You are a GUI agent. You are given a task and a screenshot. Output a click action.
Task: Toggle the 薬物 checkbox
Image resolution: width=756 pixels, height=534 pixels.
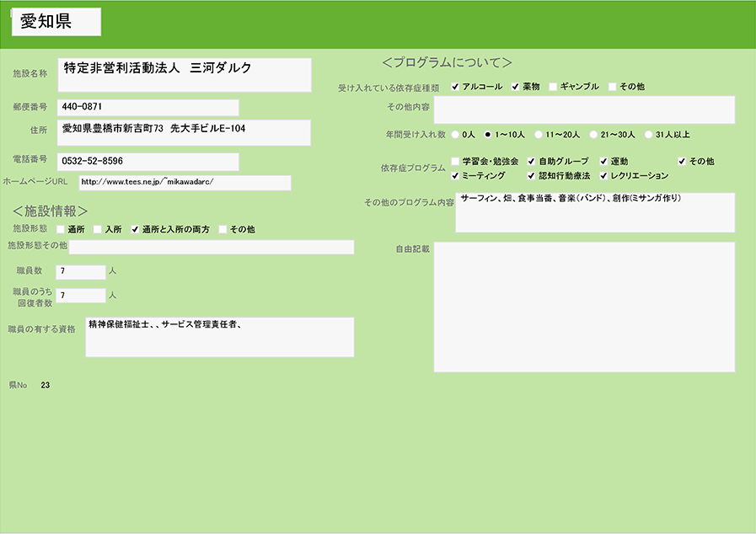pyautogui.click(x=516, y=87)
